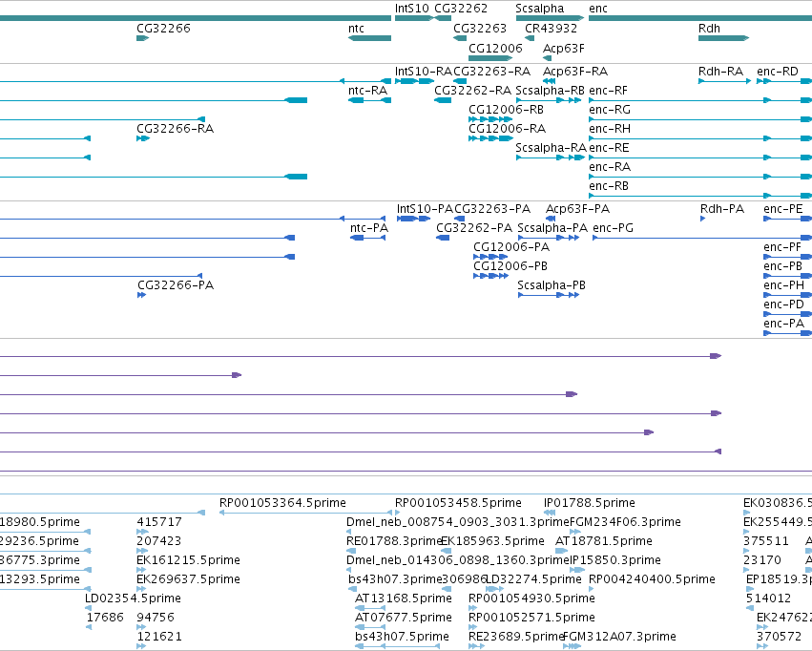Select the ntc-PA protein label
812x651 pixels.
tap(368, 228)
